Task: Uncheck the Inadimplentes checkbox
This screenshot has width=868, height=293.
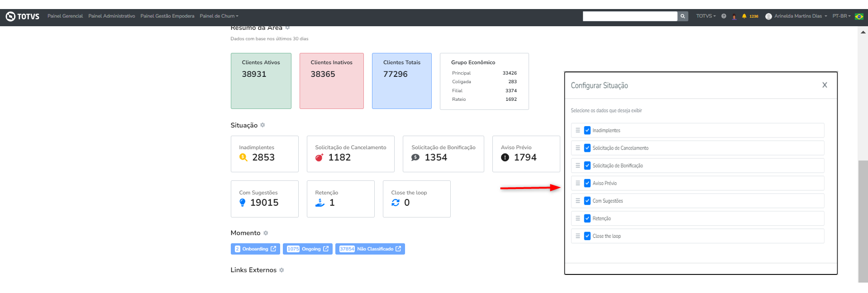Action: coord(587,130)
